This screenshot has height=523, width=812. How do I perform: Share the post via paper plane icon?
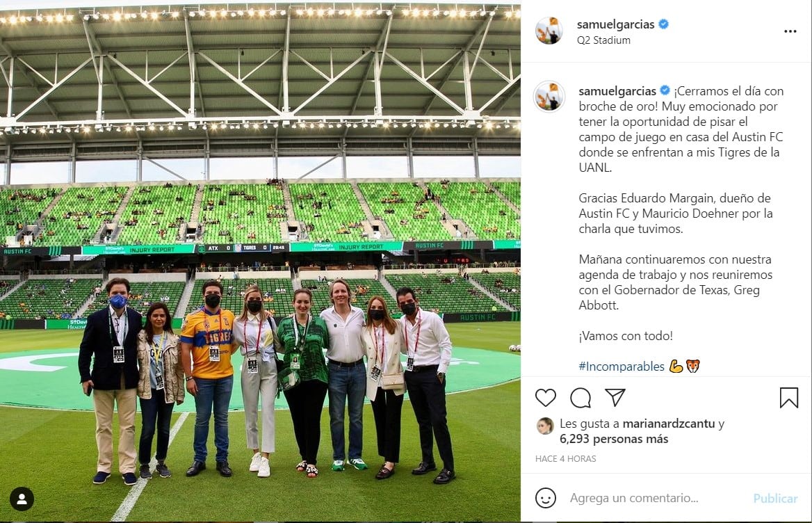(615, 397)
